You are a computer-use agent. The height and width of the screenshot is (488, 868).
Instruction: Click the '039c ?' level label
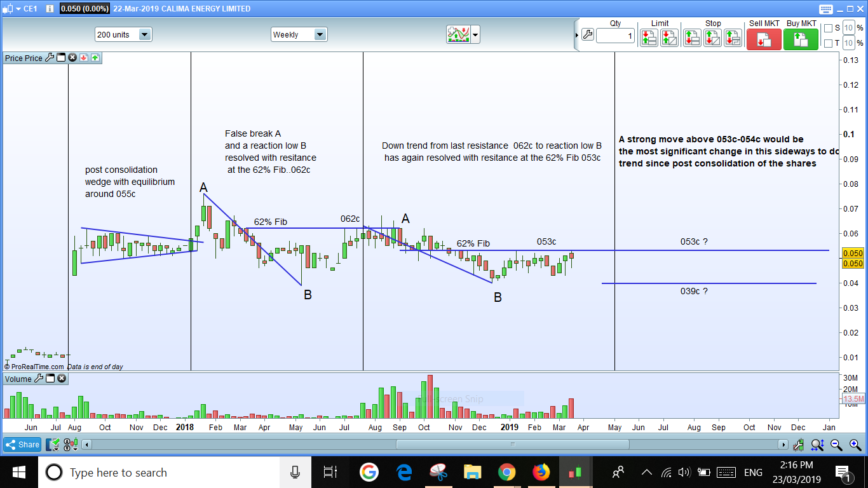tap(694, 291)
